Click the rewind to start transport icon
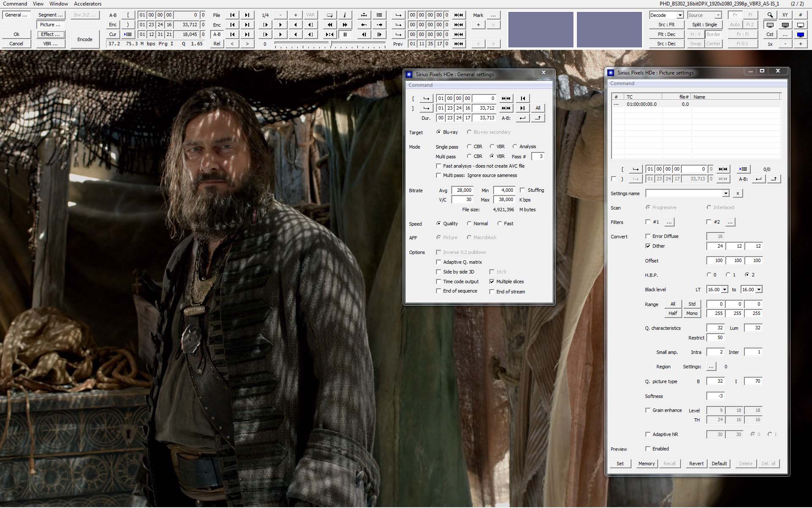Viewport: 812px width, 508px height. click(233, 14)
